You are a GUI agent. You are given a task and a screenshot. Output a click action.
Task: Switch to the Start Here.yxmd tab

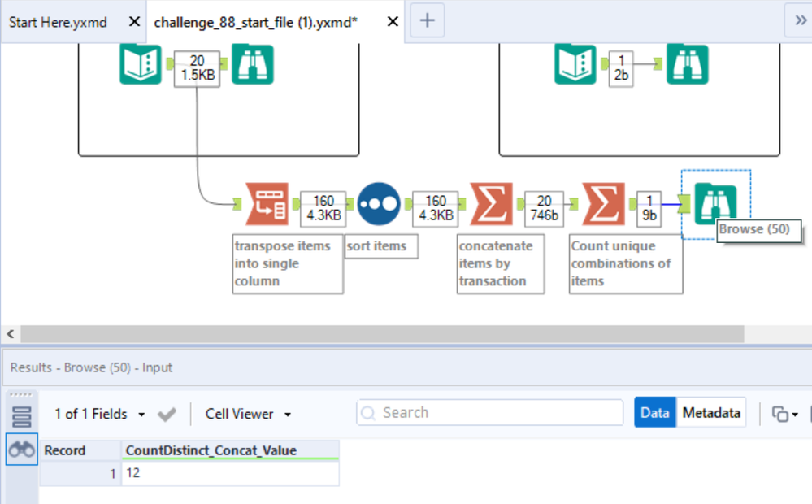(x=58, y=22)
